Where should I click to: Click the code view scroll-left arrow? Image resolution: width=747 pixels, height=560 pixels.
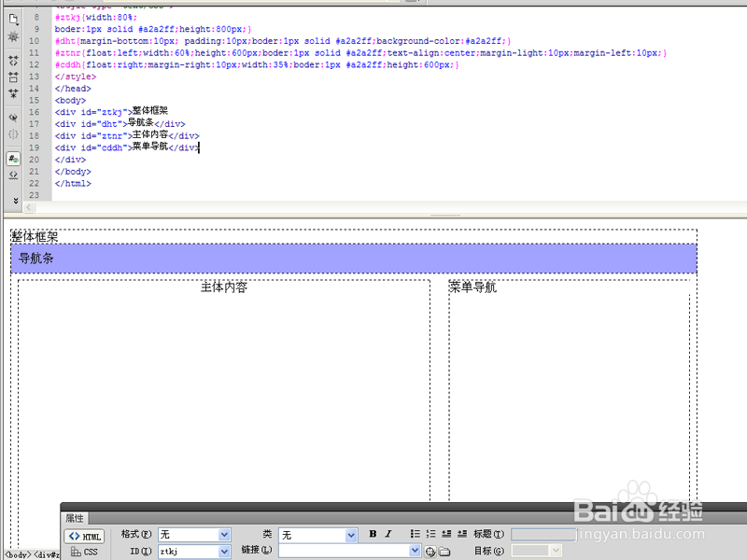[29, 207]
